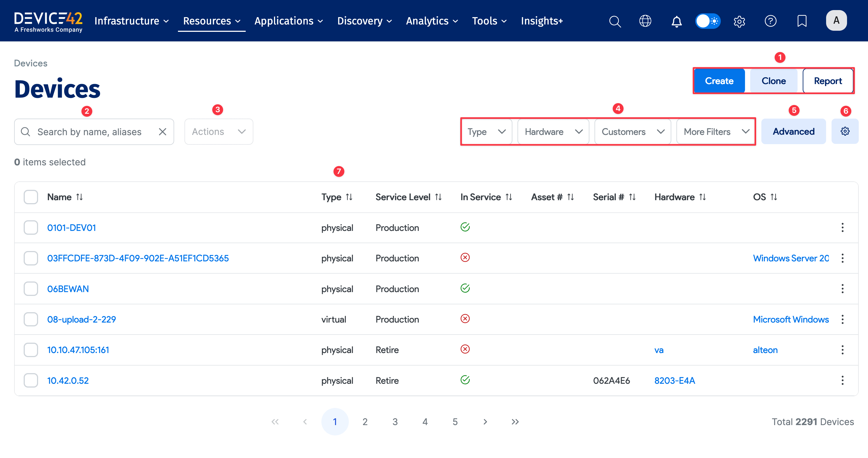Open the language/globe selector

(646, 21)
